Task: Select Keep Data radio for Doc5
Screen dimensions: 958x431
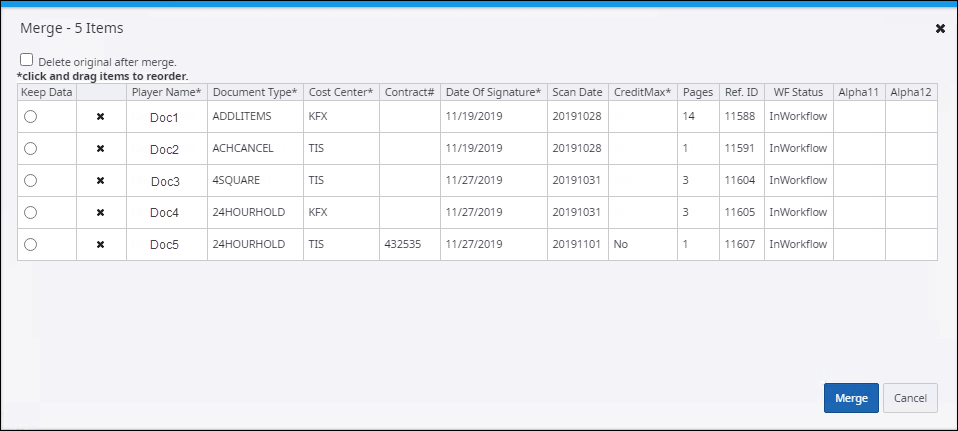Action: 31,244
